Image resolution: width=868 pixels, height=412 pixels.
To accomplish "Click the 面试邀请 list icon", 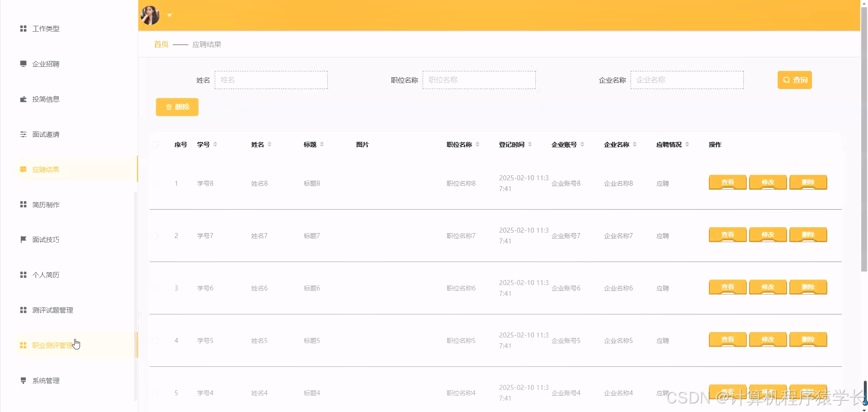I will coord(23,134).
